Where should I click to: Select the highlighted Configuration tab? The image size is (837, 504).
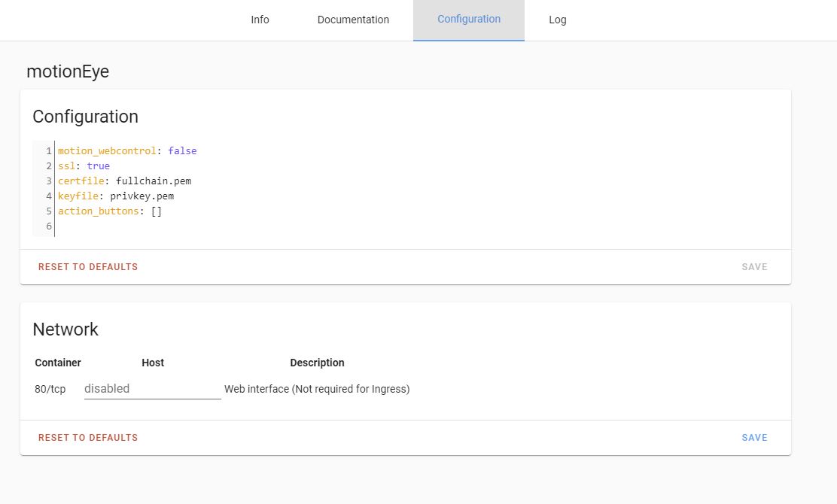pyautogui.click(x=468, y=20)
